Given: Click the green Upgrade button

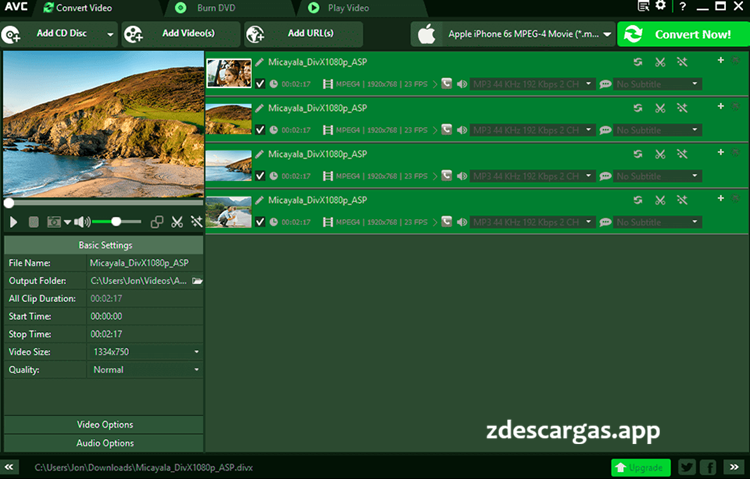Looking at the screenshot, I should pos(640,468).
